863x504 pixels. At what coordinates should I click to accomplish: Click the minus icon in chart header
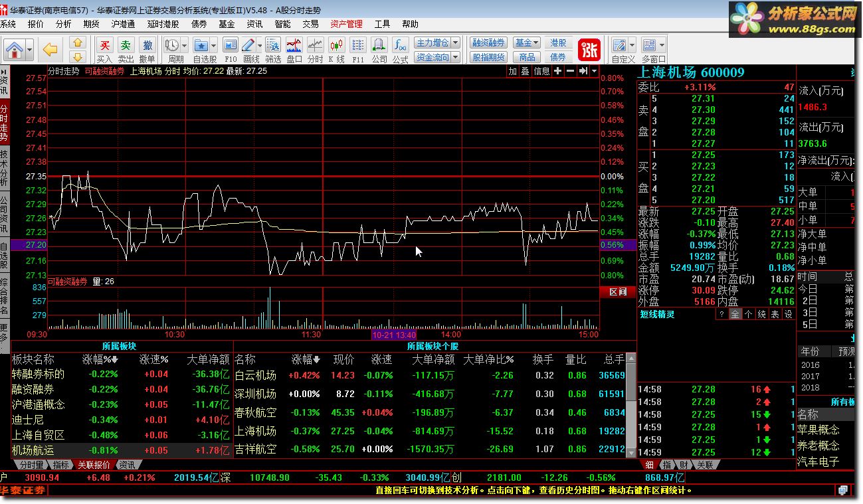pos(570,71)
